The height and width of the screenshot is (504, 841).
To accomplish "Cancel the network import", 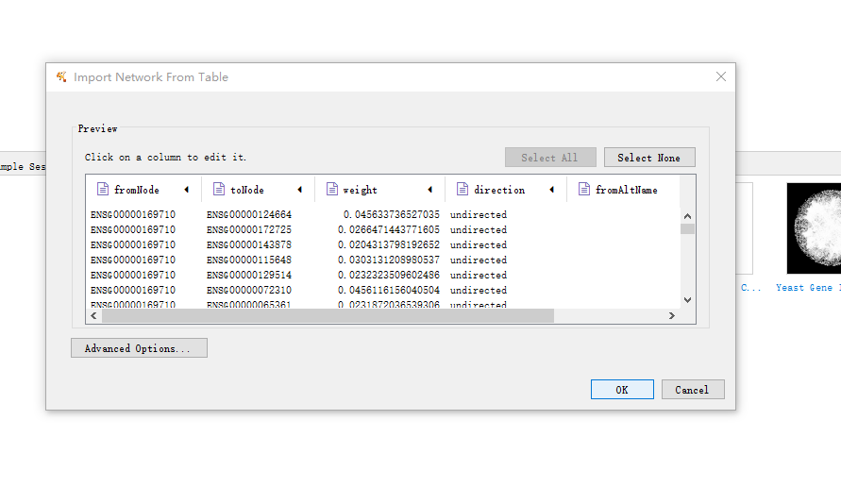I will click(x=692, y=390).
